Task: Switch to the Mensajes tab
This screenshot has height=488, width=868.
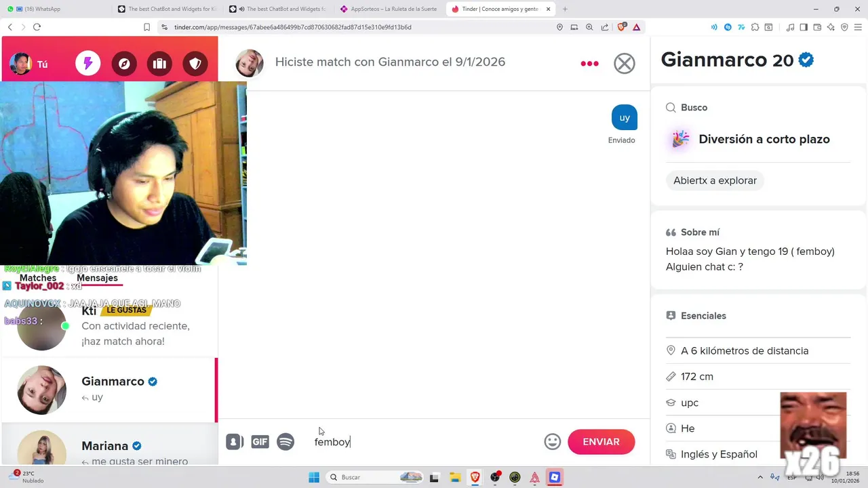Action: (97, 278)
